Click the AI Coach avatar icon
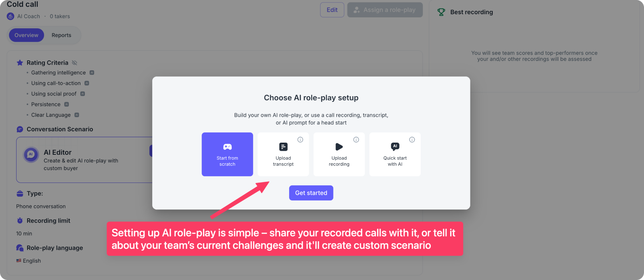The height and width of the screenshot is (280, 644). pyautogui.click(x=10, y=16)
